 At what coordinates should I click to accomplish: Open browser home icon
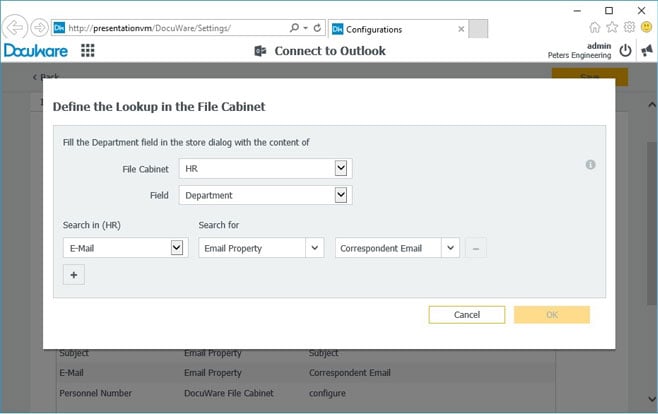point(595,27)
